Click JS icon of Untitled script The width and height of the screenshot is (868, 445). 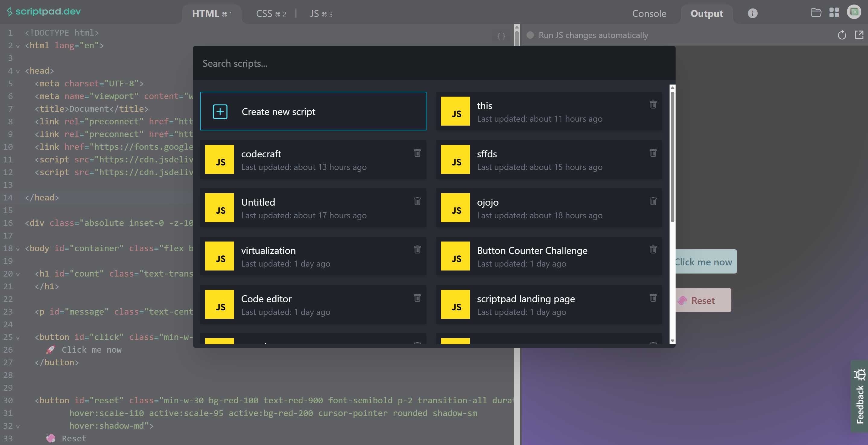click(219, 208)
